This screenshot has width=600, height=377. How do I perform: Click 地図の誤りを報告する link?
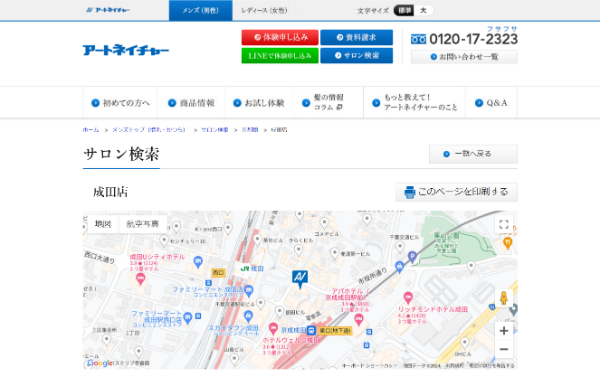[x=492, y=366]
